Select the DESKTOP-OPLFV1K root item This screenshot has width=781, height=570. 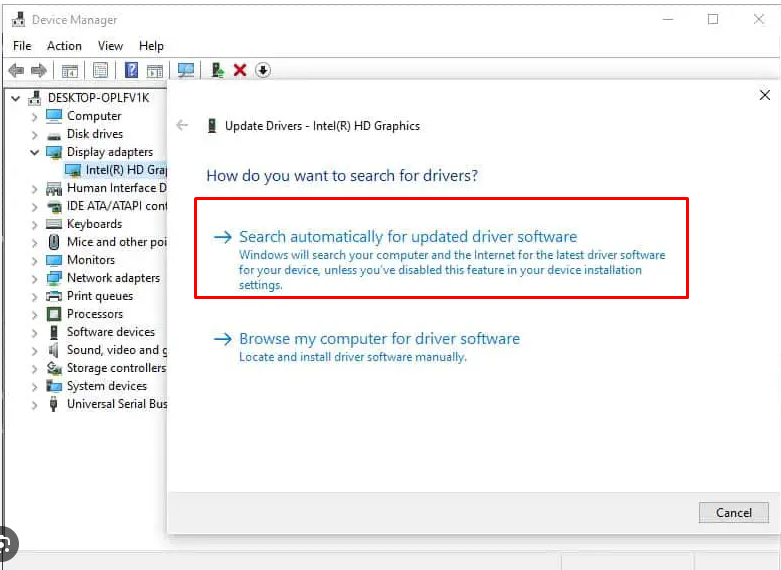pos(98,98)
